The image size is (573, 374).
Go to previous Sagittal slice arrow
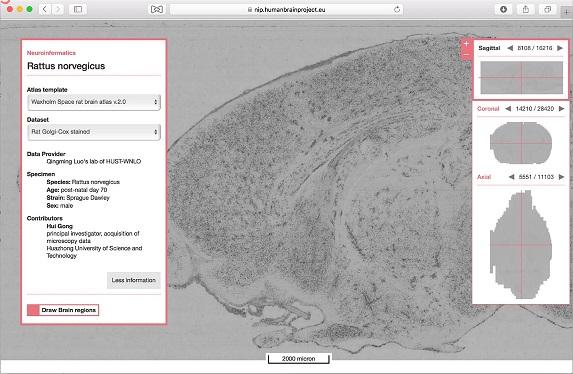[x=510, y=48]
